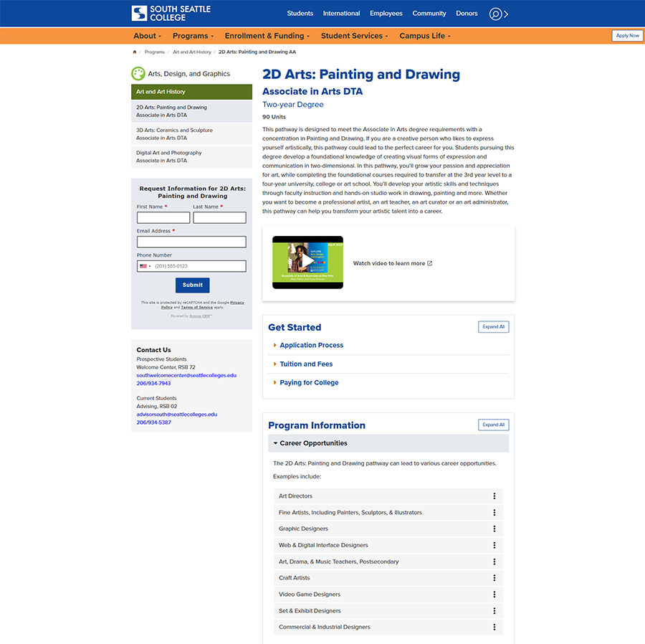645x644 pixels.
Task: Submit the request information form
Action: pos(192,285)
